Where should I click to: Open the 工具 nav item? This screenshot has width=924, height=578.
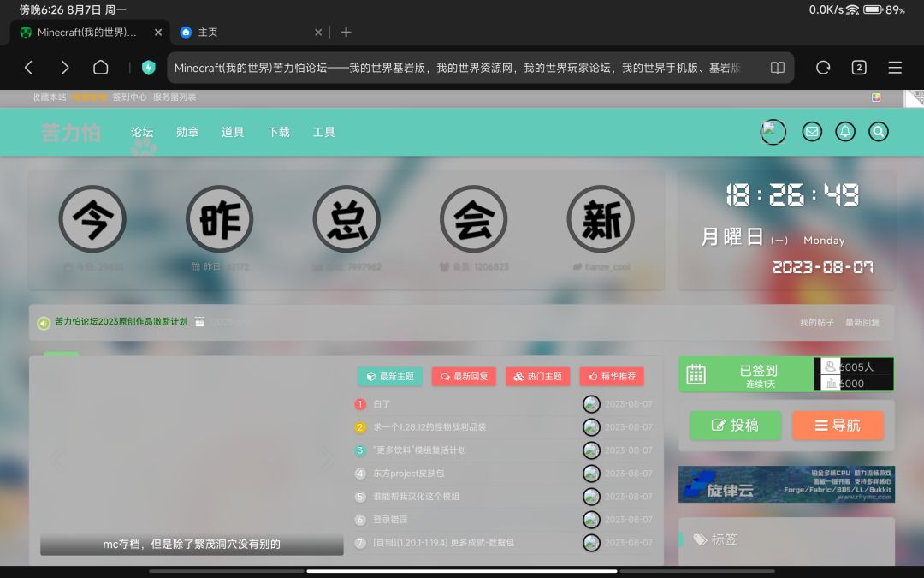[323, 132]
